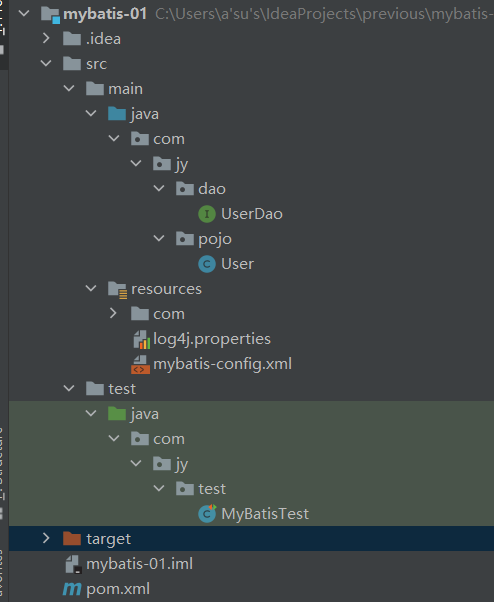
Task: Select the target folder name
Action: point(109,539)
